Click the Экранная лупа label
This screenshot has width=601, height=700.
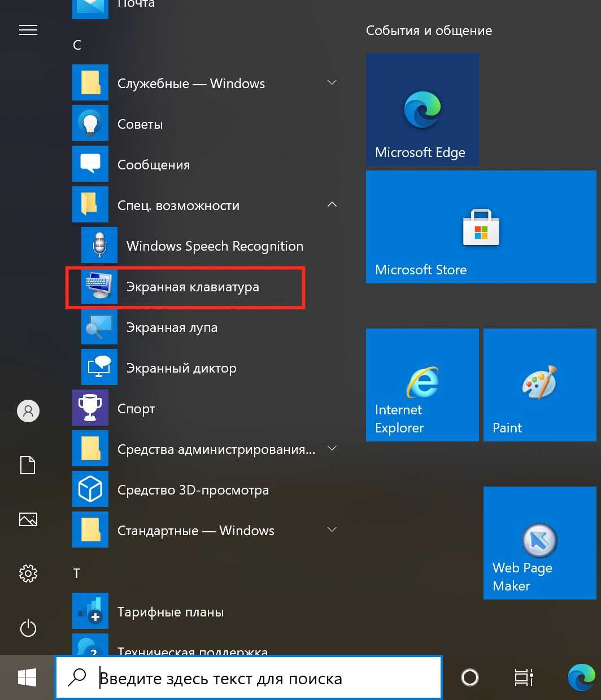(x=172, y=328)
